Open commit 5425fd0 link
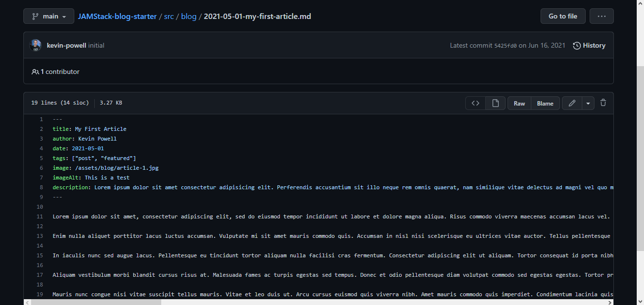This screenshot has width=644, height=305. tap(505, 46)
